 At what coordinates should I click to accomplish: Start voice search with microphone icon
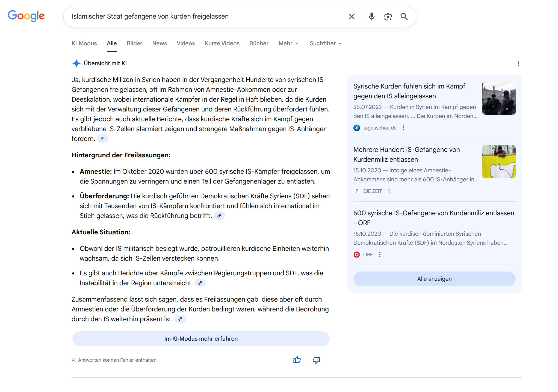[x=371, y=17]
